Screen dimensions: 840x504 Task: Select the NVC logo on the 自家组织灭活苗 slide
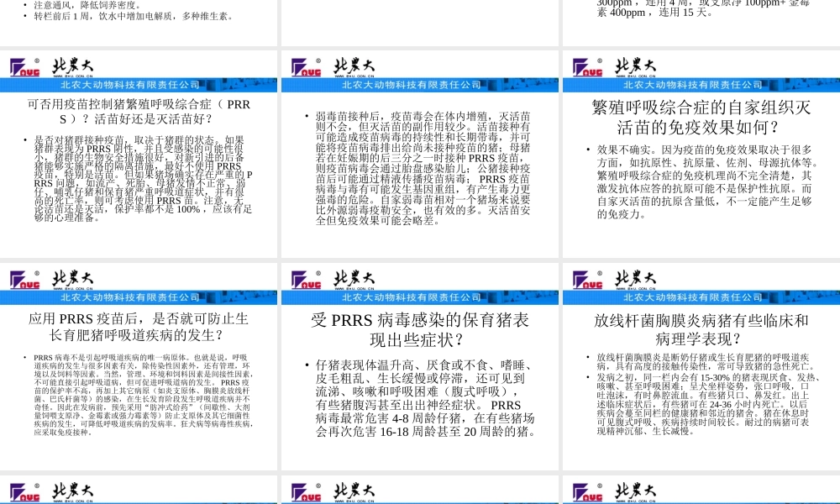pos(588,67)
